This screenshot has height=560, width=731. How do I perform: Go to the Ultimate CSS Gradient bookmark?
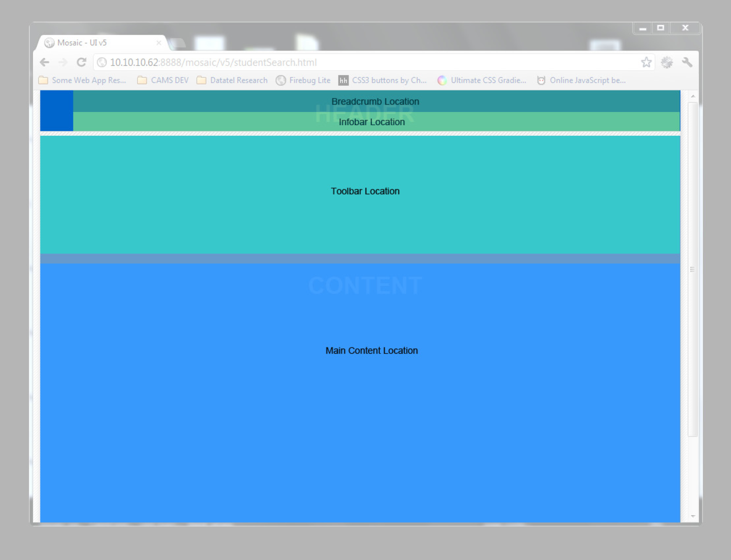[482, 80]
